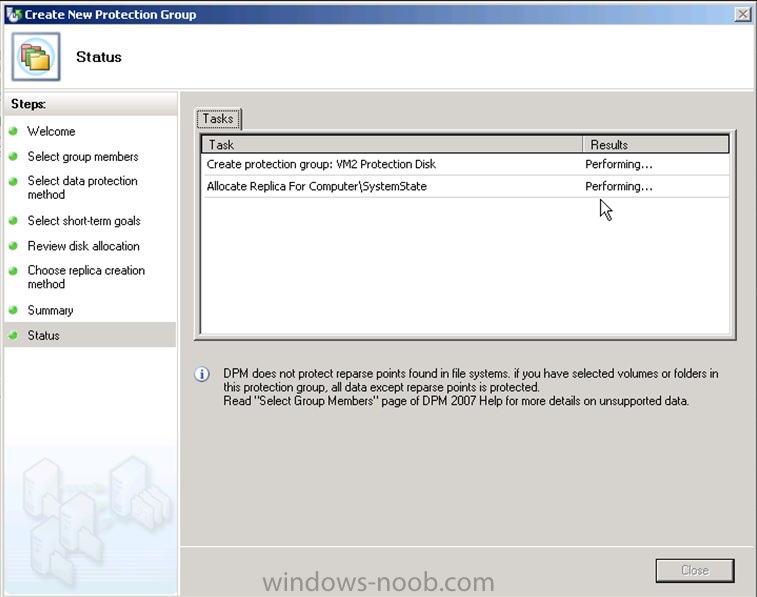The width and height of the screenshot is (757, 597).
Task: Select the Create protection group: VM2 Protection Disk row
Action: pyautogui.click(x=465, y=164)
